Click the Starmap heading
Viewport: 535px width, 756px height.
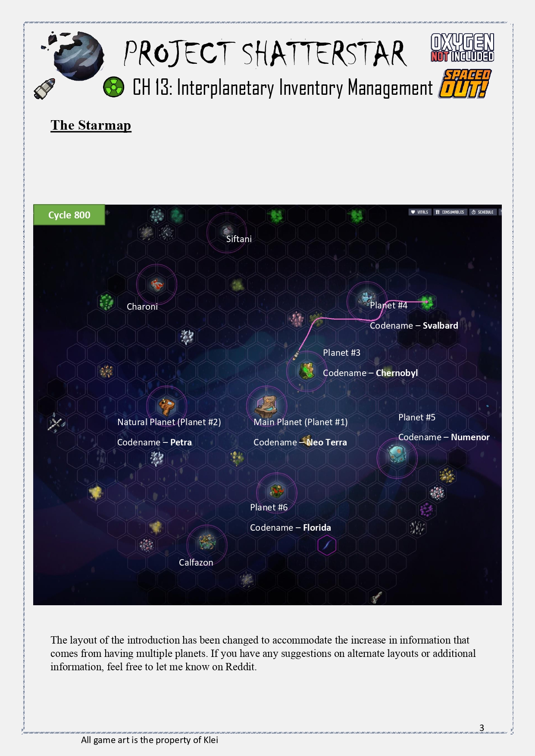(91, 125)
